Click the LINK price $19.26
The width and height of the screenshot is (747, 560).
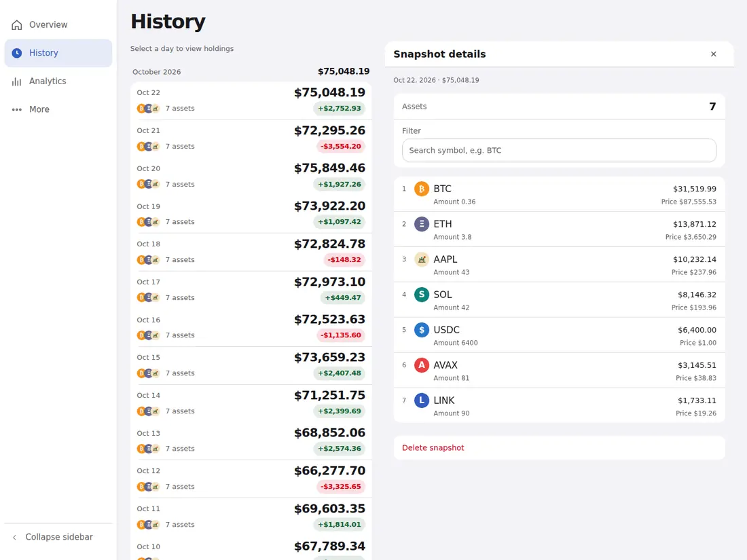click(696, 413)
